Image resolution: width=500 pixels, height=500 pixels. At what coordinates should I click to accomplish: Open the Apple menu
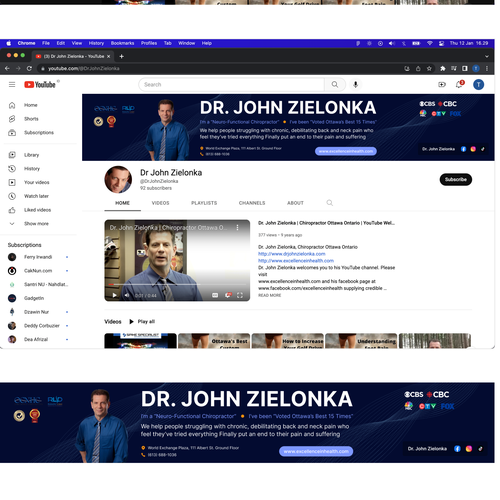9,43
